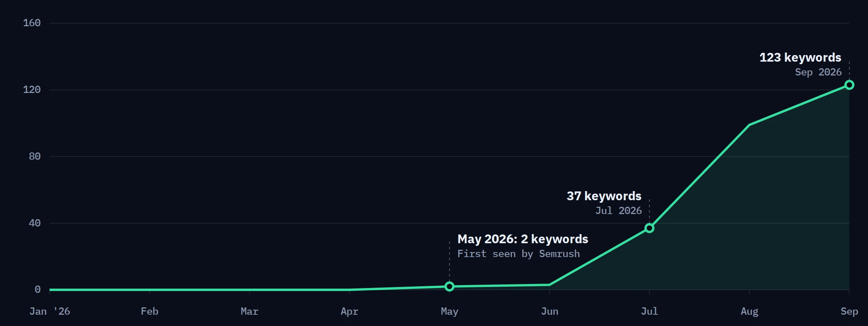Click the "May 2026: 2 keywords" label

coord(523,239)
